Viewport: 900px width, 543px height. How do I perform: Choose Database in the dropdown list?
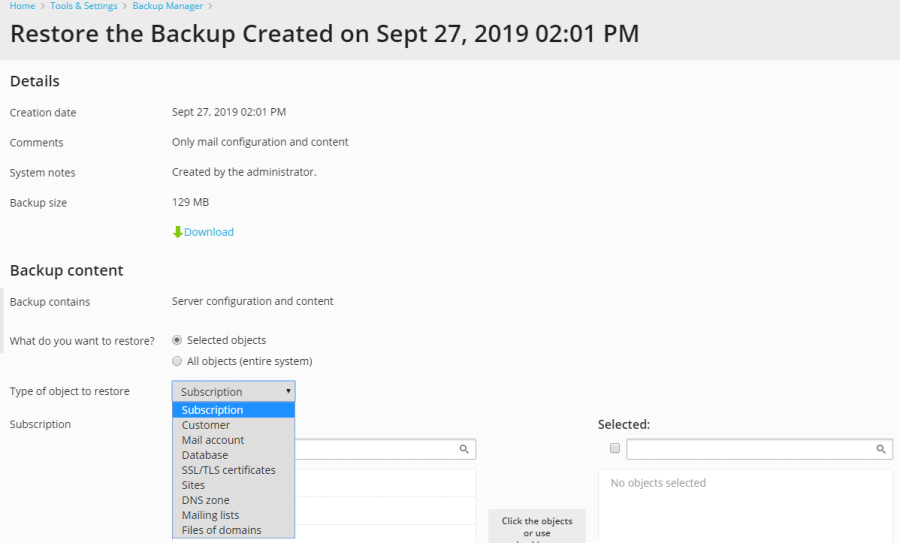pos(234,455)
